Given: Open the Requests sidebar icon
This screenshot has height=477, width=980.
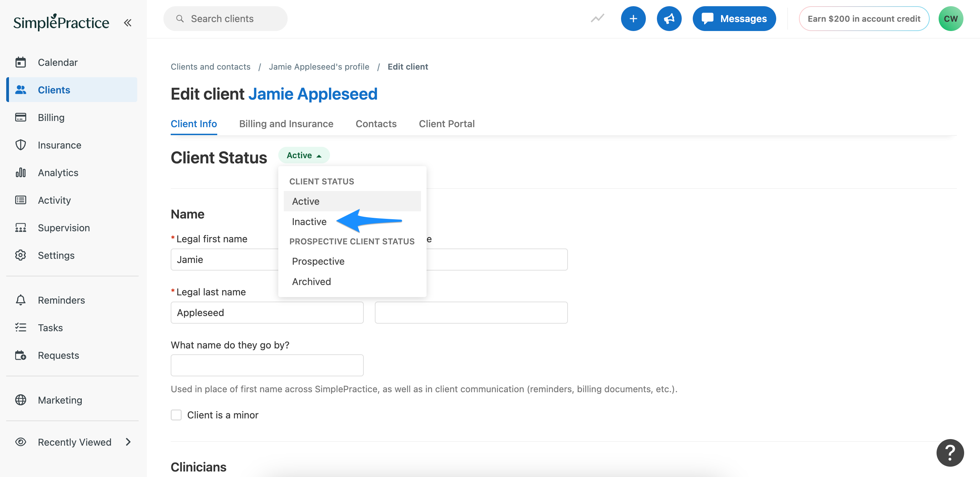Looking at the screenshot, I should (x=21, y=355).
